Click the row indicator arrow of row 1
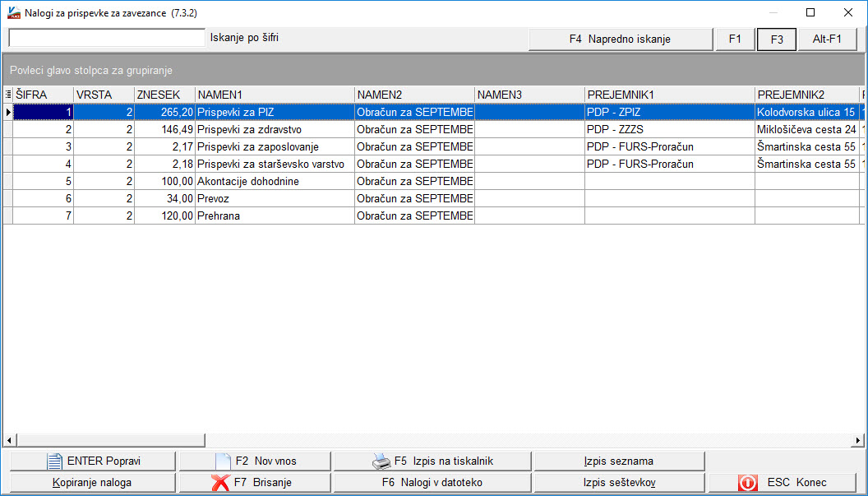Screen dimensions: 868x496 [x=7, y=113]
